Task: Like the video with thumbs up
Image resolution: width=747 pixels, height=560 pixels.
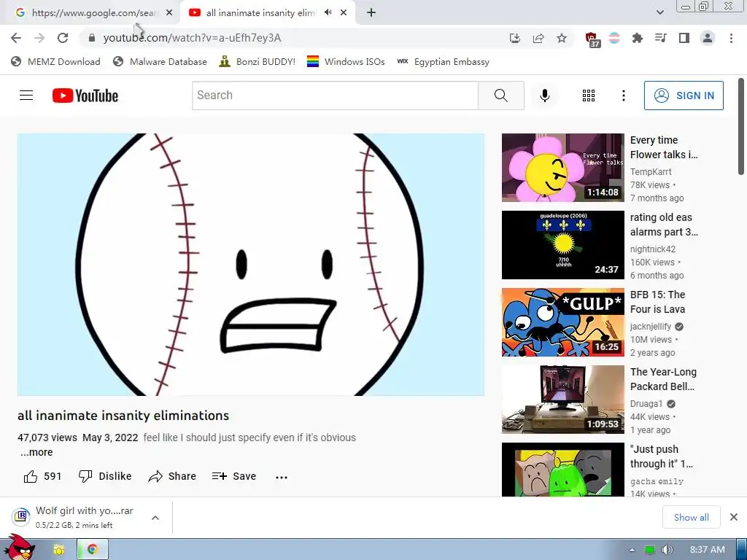Action: (x=42, y=476)
